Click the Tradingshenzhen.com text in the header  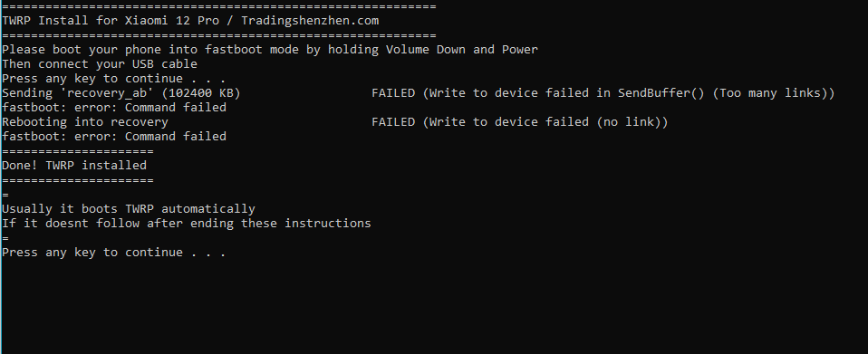point(310,21)
